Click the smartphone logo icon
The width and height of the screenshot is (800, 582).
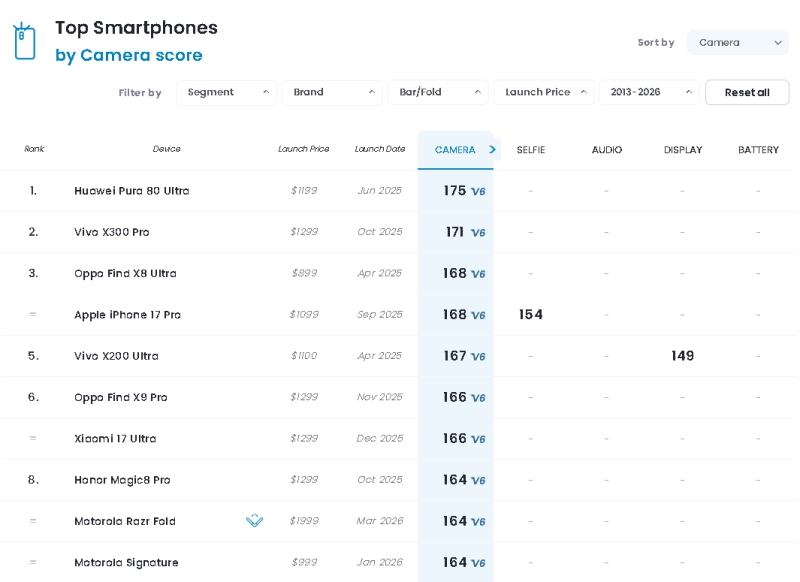coord(24,41)
